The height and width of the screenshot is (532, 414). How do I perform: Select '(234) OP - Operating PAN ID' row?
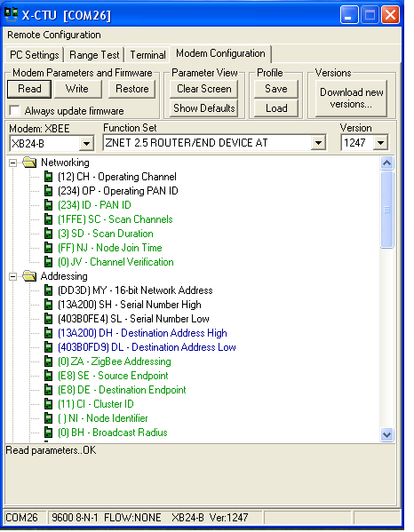pos(118,191)
